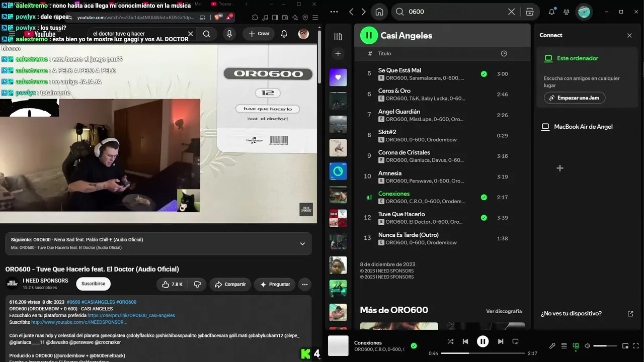644x362 pixels.
Task: Pause the Casi Angeles album in Spotify
Action: tap(369, 35)
